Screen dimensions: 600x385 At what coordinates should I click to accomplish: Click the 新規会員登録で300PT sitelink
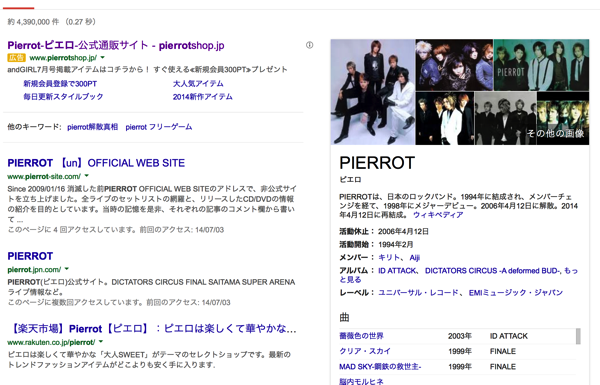[60, 83]
